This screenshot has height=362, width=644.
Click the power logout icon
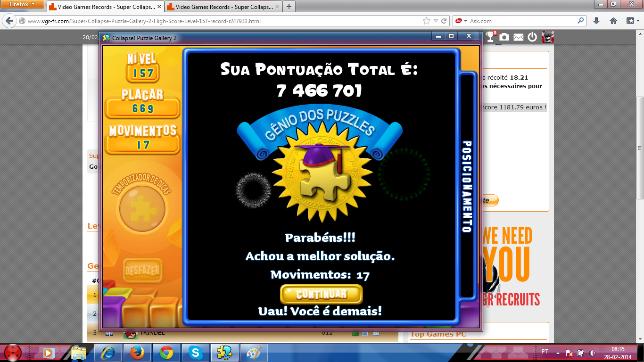coord(532,37)
